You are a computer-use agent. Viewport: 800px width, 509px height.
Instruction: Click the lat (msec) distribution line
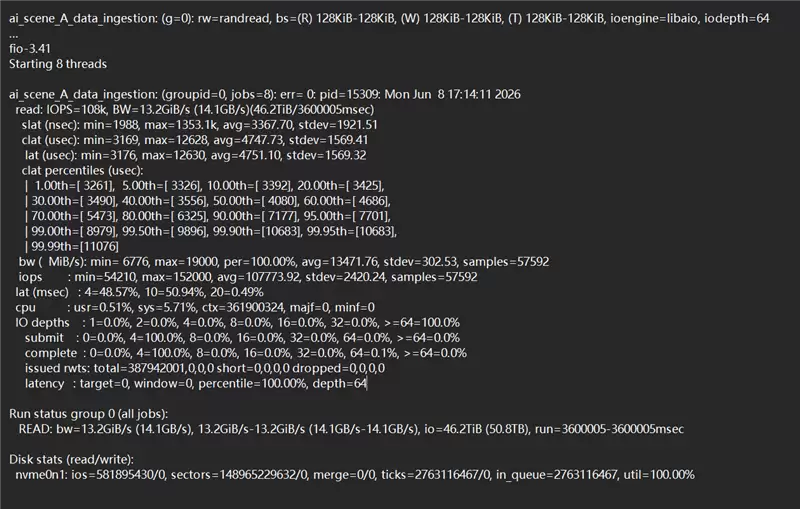[x=139, y=292]
